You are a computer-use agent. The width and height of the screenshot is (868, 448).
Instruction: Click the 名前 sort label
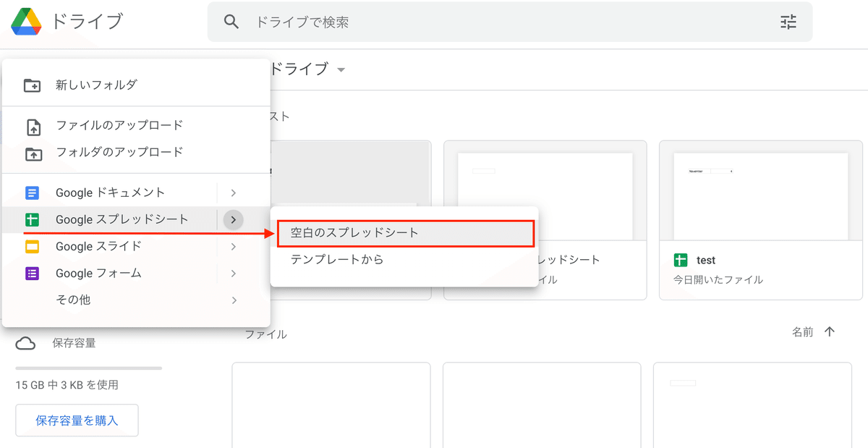[802, 331]
